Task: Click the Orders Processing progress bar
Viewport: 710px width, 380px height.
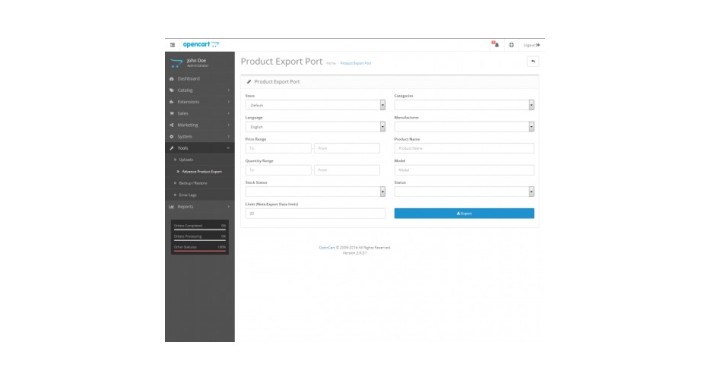Action: click(200, 240)
